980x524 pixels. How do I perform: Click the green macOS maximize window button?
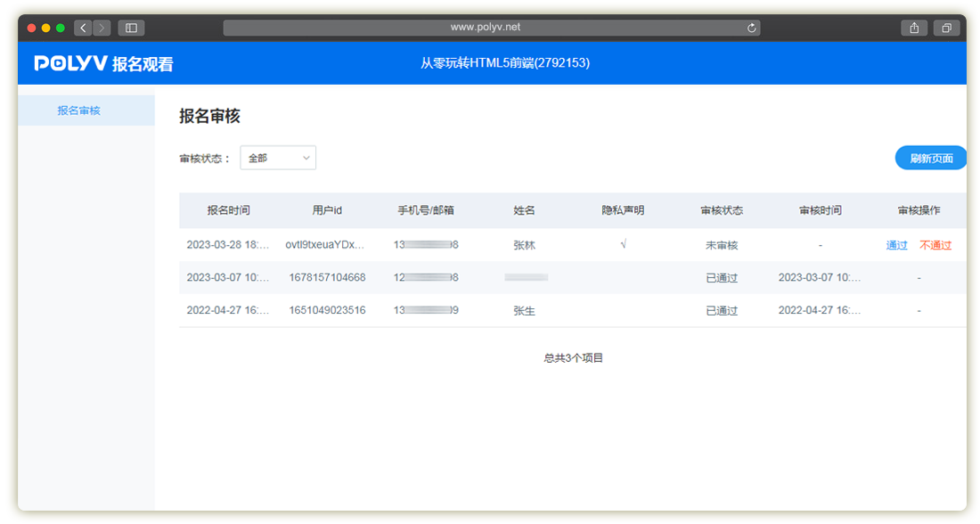61,28
